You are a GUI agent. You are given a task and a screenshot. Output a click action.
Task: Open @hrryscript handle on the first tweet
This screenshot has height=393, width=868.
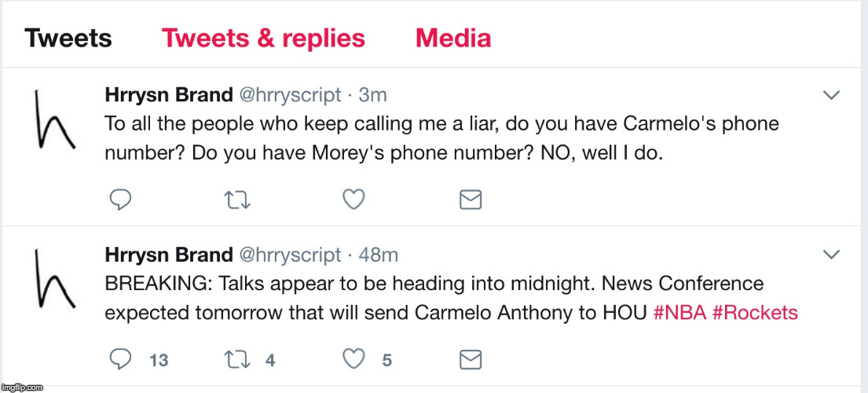pos(290,96)
